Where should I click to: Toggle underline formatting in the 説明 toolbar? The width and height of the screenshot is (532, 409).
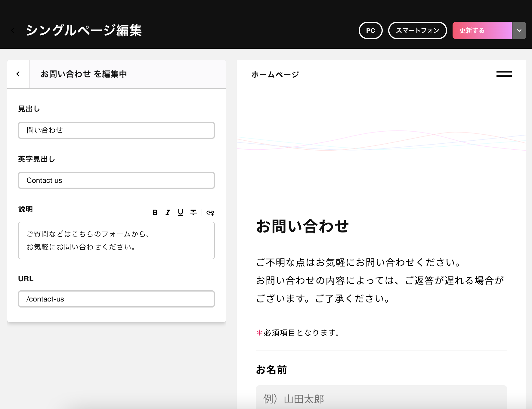181,213
